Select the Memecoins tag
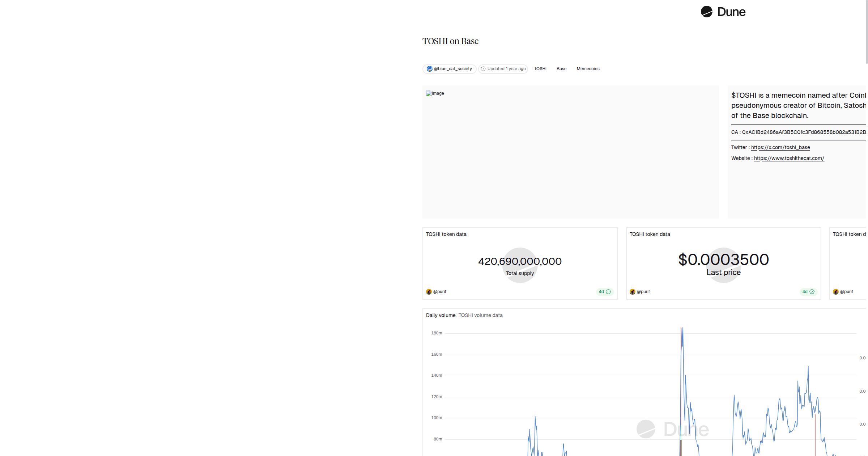 coord(588,69)
